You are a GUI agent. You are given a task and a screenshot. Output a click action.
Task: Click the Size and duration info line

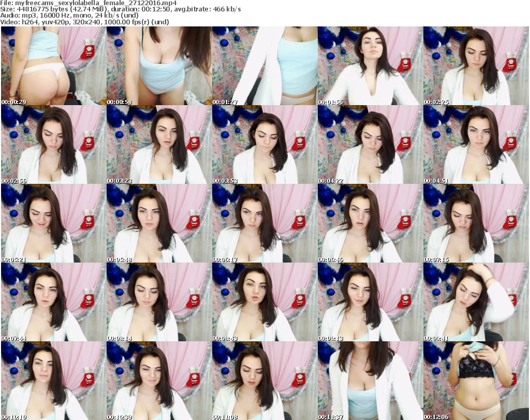(124, 9)
